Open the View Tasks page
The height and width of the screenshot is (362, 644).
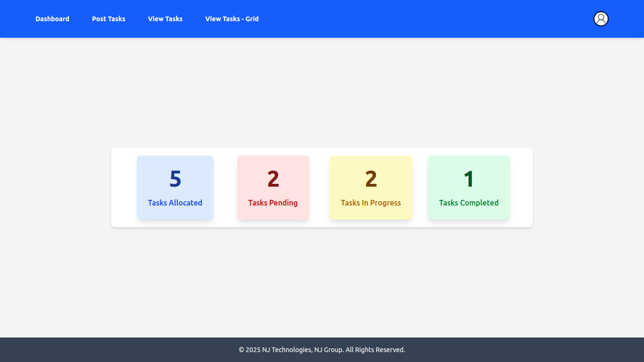coord(165,19)
